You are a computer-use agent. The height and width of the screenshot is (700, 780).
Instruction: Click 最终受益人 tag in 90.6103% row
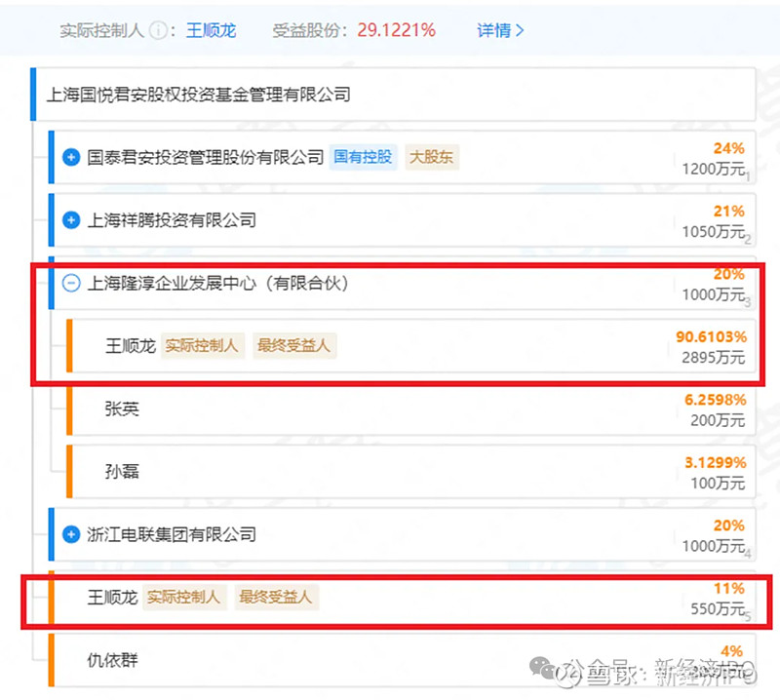click(x=293, y=346)
